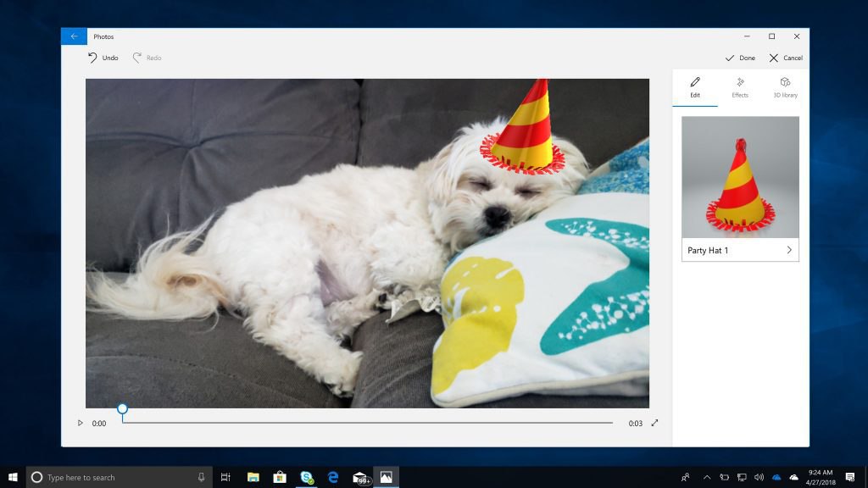Open network icon in system tray
868x488 pixels.
tap(742, 477)
